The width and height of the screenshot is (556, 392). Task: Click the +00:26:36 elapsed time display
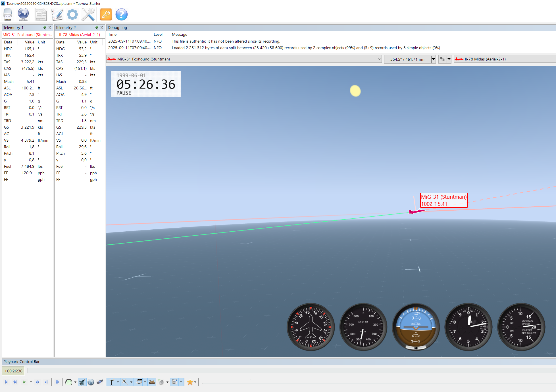click(x=13, y=371)
